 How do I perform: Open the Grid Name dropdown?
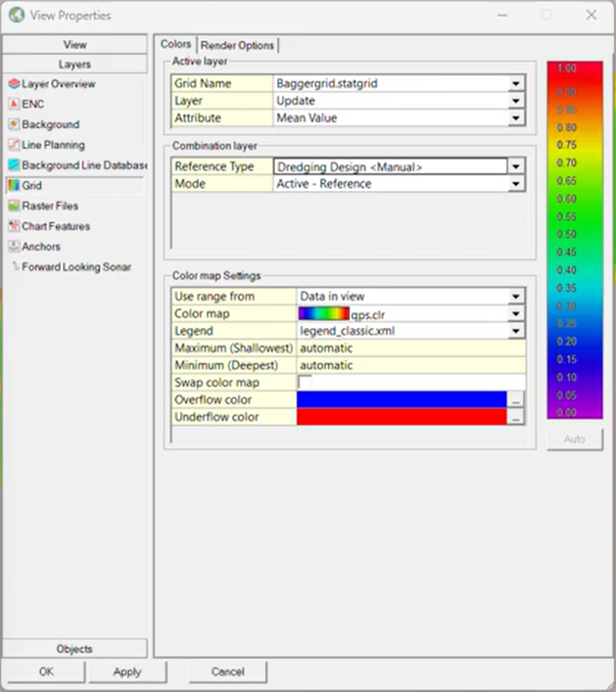515,83
